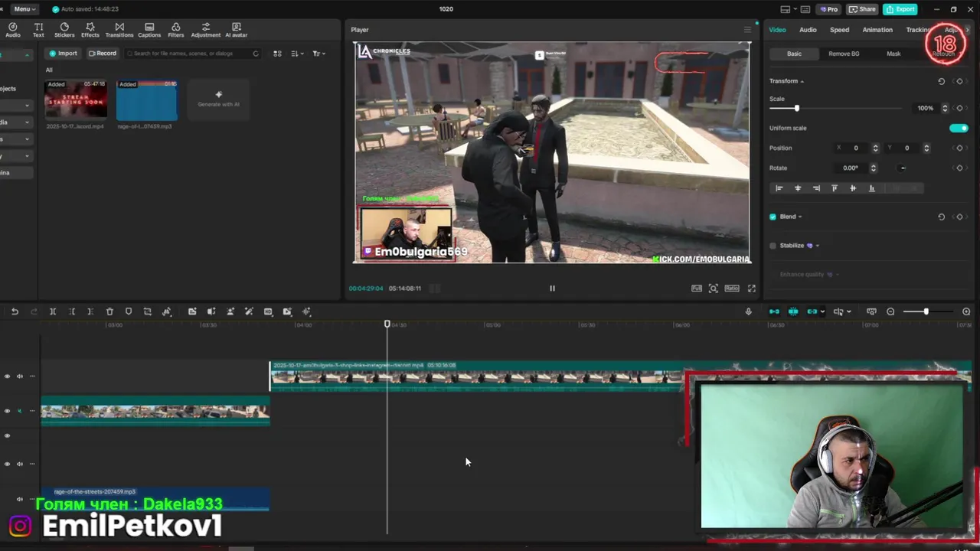
Task: Switch to the Speed inspector tab
Action: click(840, 30)
